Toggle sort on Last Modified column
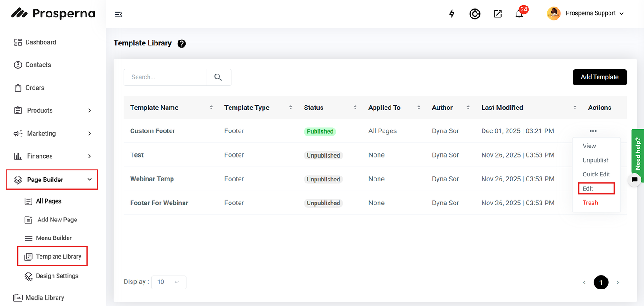This screenshot has width=644, height=306. pos(575,108)
